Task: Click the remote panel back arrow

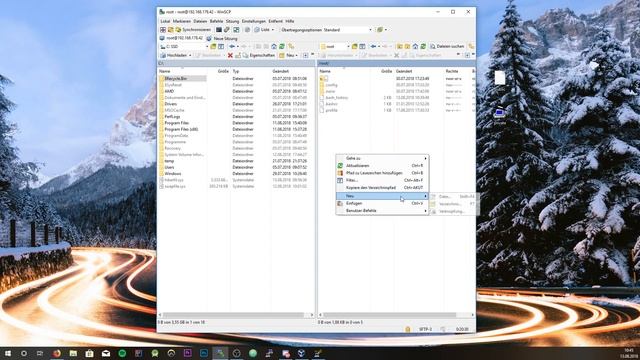Action: click(x=373, y=47)
